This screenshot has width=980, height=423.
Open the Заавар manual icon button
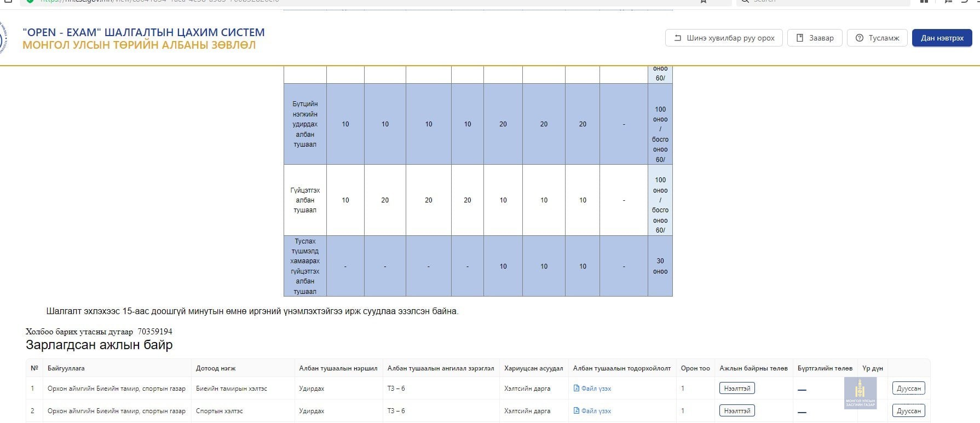(814, 38)
